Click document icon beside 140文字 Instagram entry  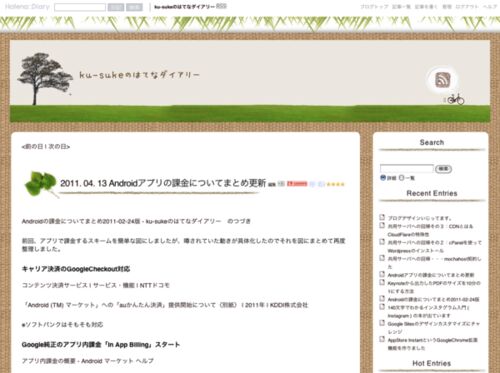(382, 307)
